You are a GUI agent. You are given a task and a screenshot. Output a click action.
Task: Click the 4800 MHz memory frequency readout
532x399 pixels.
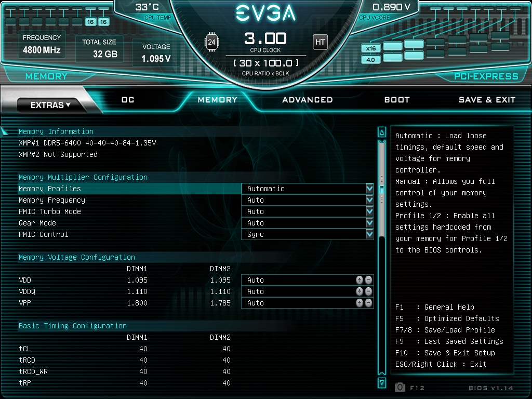(x=42, y=50)
